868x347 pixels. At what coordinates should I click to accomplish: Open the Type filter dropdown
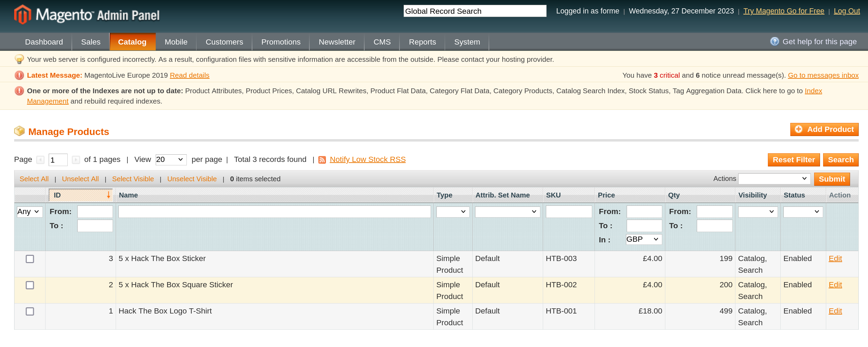click(453, 212)
